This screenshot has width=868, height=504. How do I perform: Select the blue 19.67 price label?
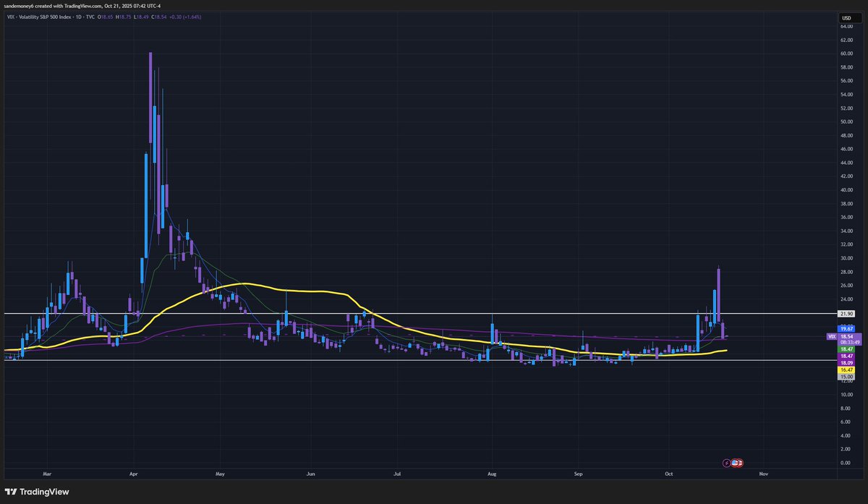pyautogui.click(x=846, y=328)
